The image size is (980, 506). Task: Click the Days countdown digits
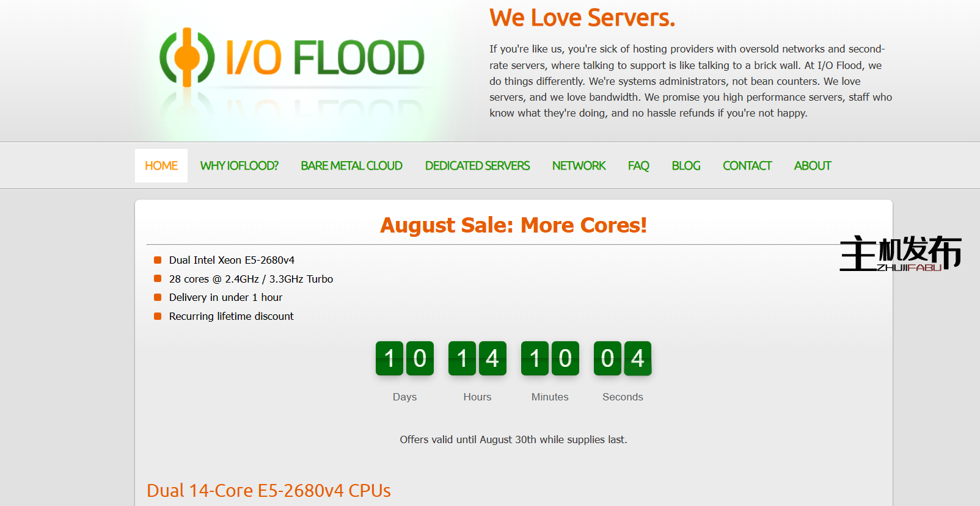pos(404,358)
